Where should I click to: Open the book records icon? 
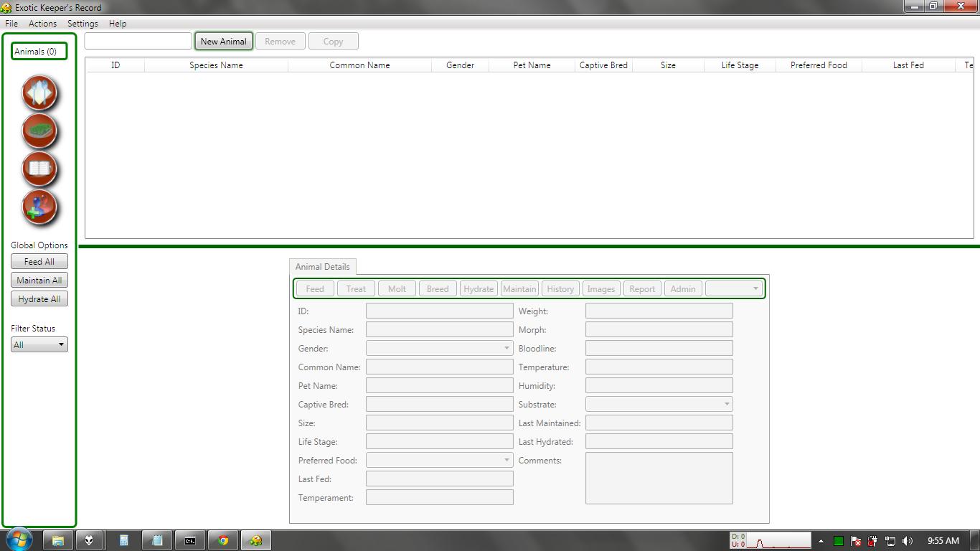[x=39, y=169]
